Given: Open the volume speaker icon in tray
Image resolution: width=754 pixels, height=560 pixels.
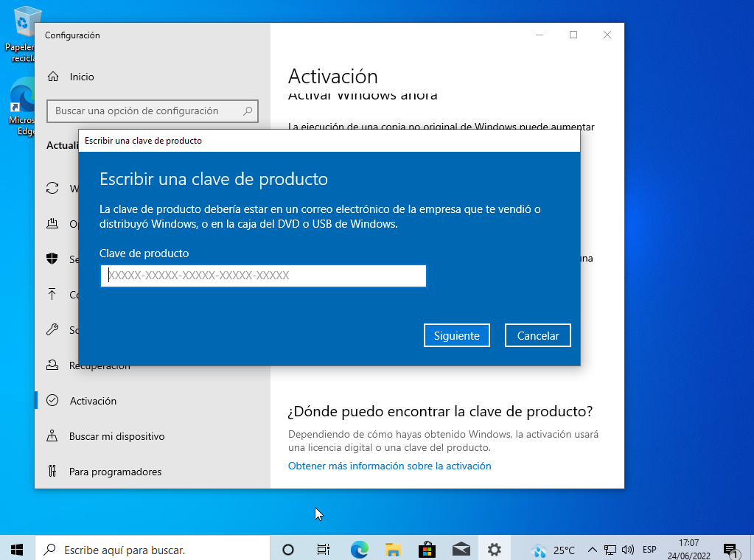Looking at the screenshot, I should coord(627,550).
